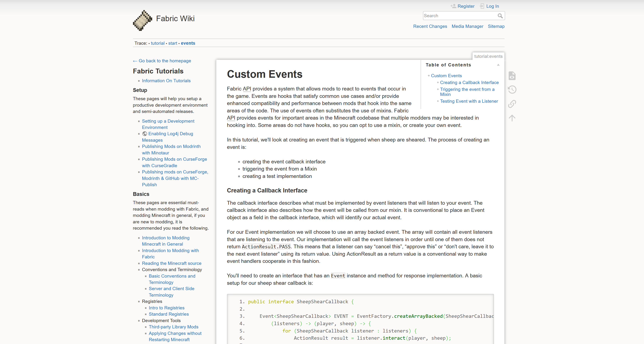
Task: Go back to the homepage link
Action: [162, 61]
